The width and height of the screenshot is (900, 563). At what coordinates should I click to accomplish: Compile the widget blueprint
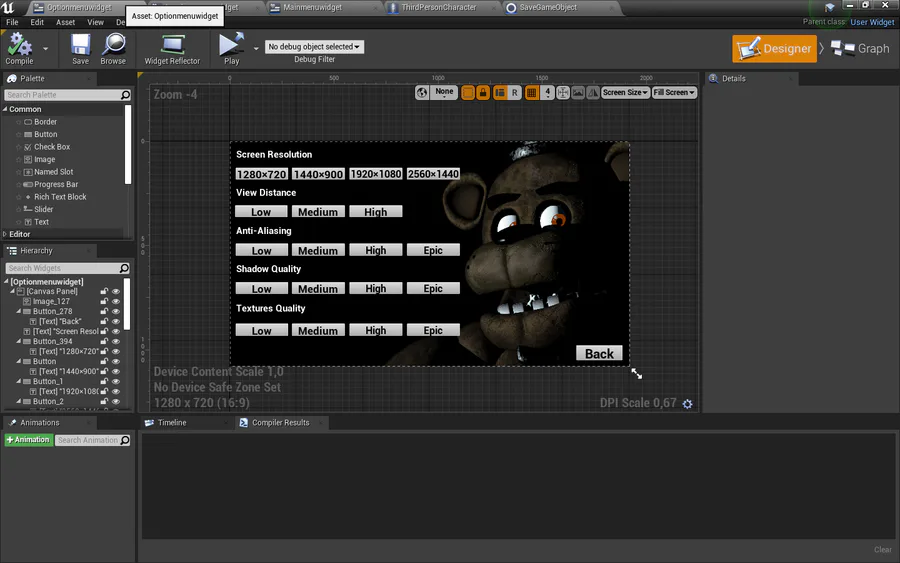(x=20, y=49)
